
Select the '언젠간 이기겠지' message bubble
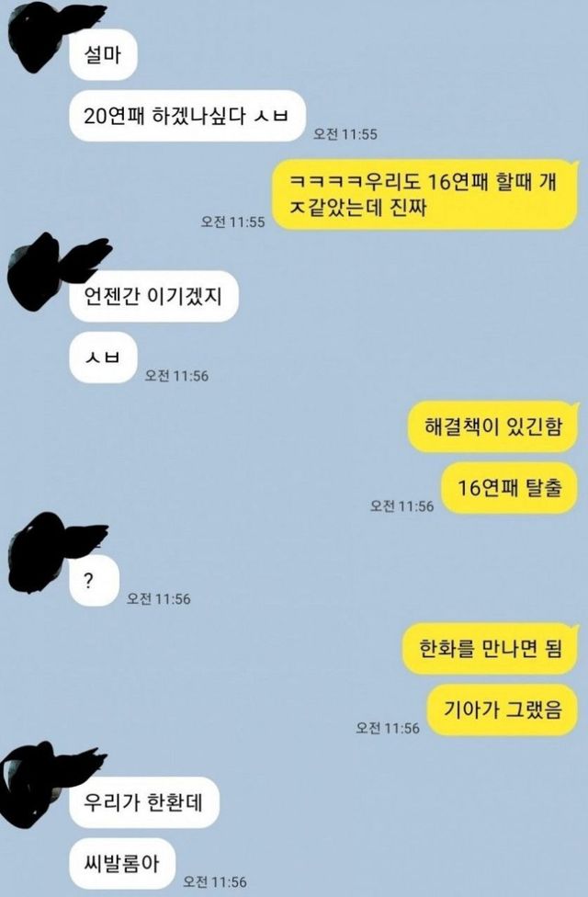[x=153, y=296]
